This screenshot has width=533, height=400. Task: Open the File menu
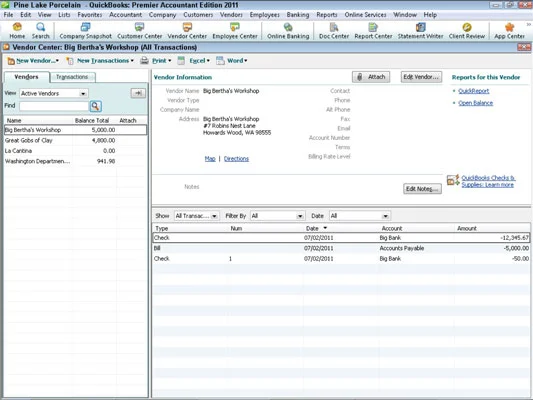click(8, 15)
